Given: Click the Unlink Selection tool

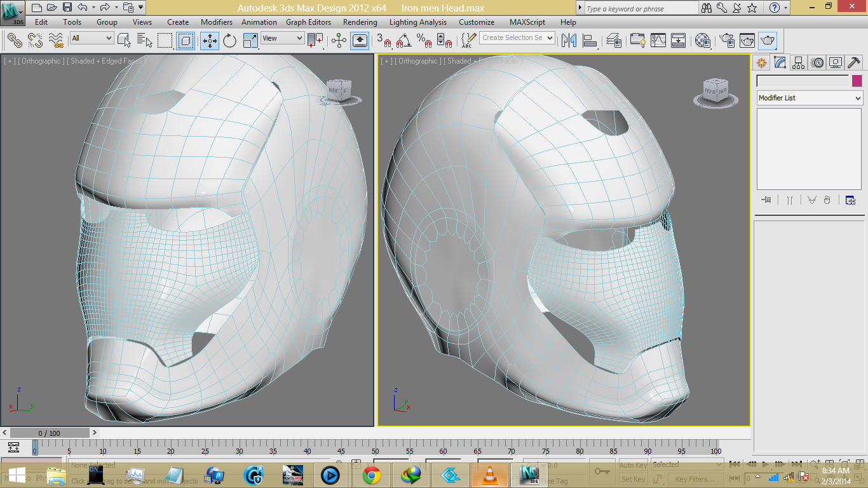Looking at the screenshot, I should 35,41.
